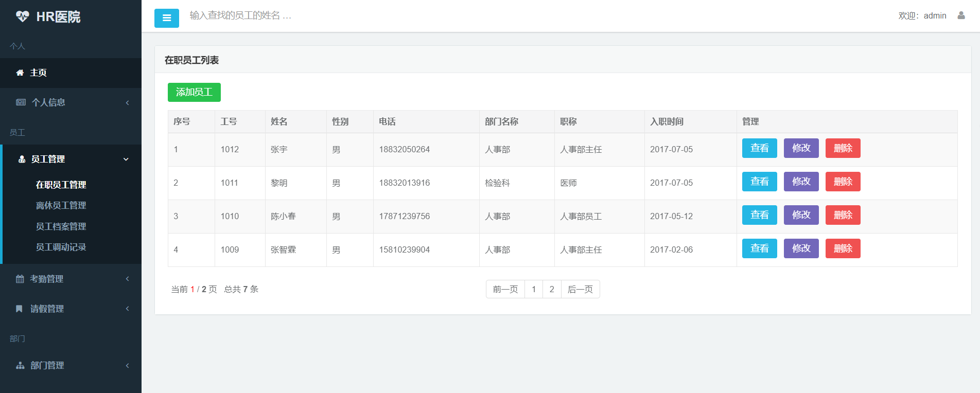Select page 2 in pagination
This screenshot has width=980, height=393.
552,289
